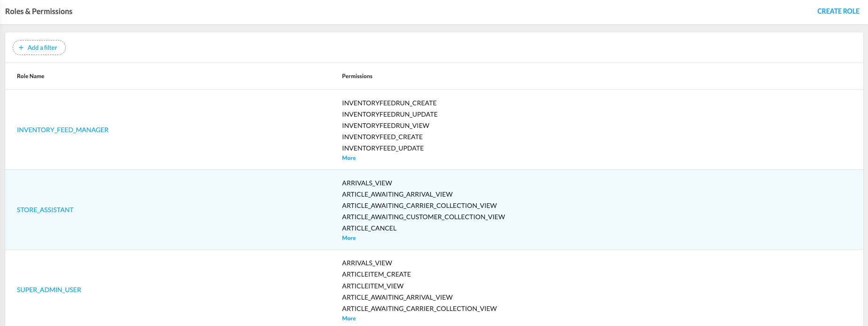Click the INVENTORYFEED_CREATE permission entry
Image resolution: width=868 pixels, height=326 pixels.
pos(382,137)
